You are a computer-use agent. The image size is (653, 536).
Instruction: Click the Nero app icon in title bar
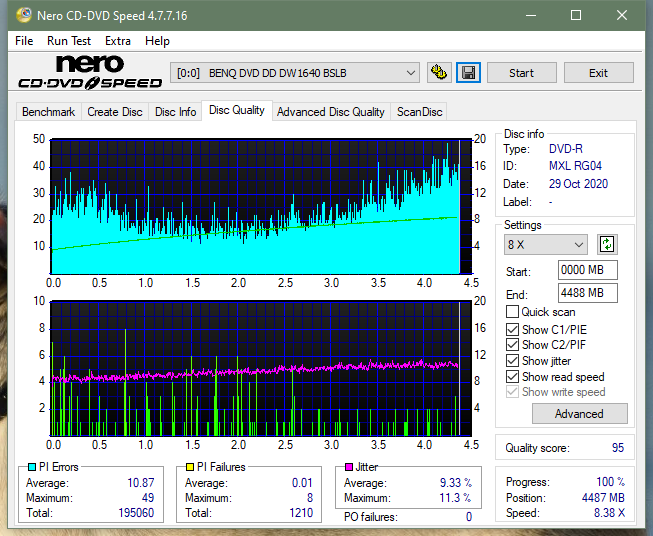pyautogui.click(x=24, y=15)
